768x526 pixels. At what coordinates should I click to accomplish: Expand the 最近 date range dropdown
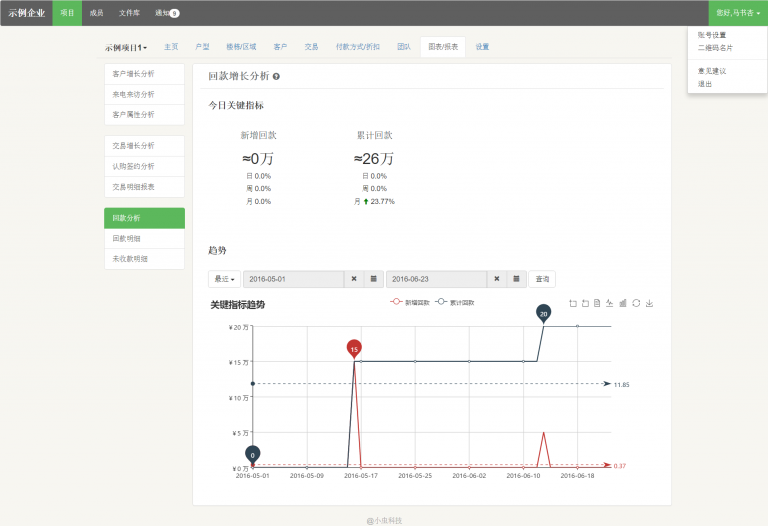(224, 279)
